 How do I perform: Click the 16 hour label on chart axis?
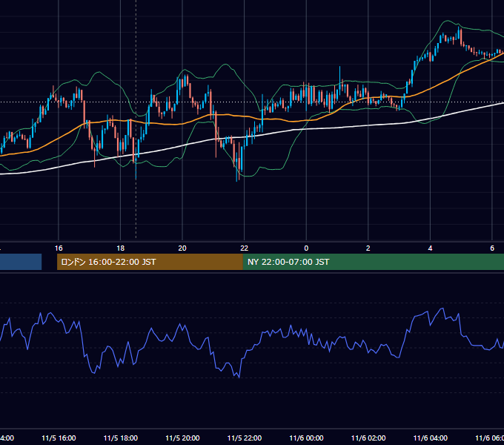(x=59, y=248)
